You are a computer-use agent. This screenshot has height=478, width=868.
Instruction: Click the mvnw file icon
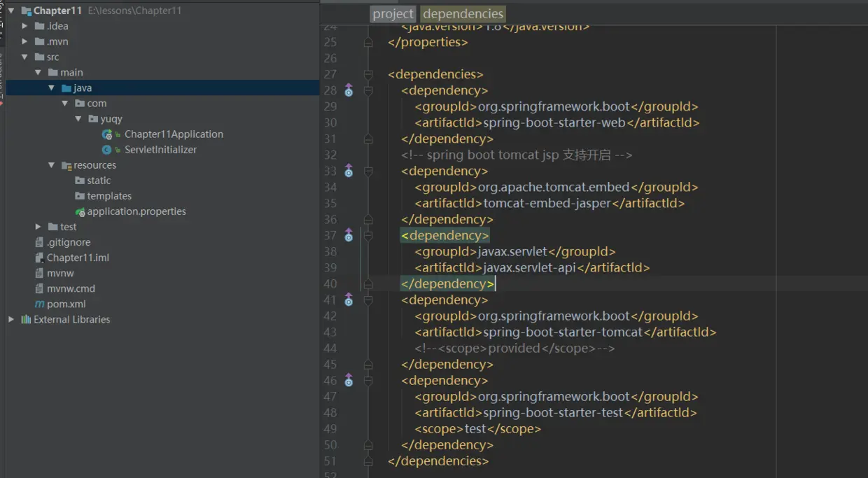40,273
